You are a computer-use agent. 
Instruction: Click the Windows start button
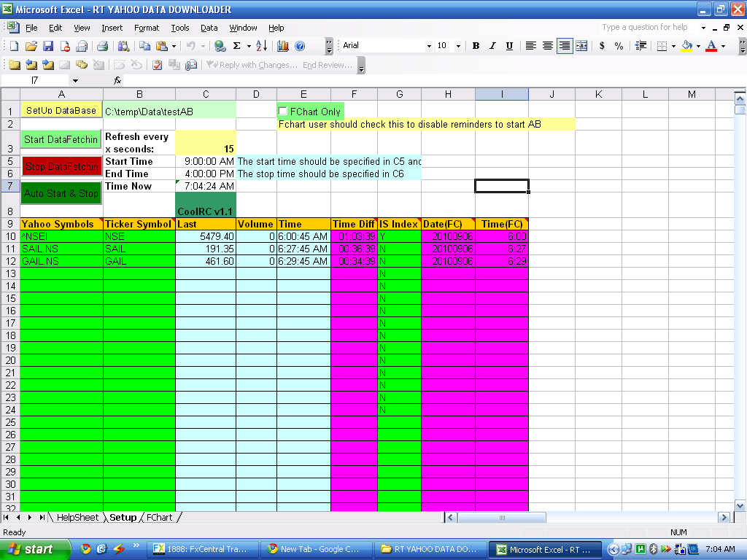tap(35, 549)
